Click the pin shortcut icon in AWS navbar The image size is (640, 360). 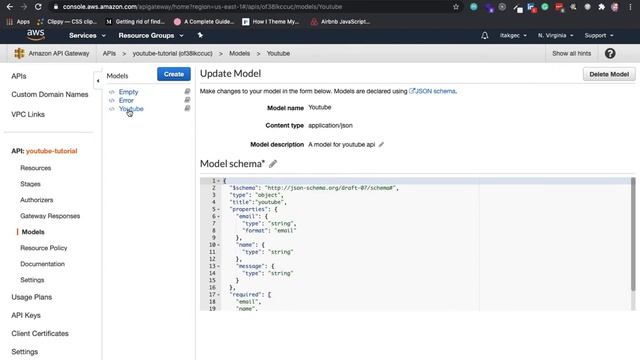click(200, 36)
